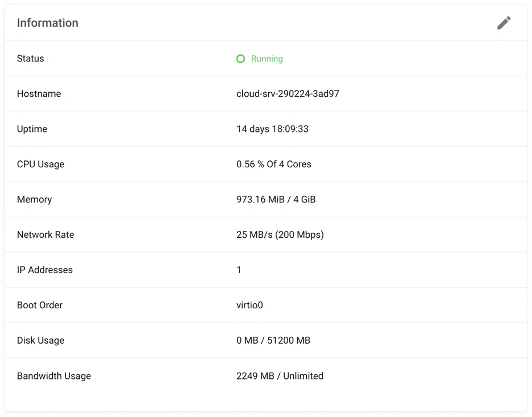Click the green Running status circle
The width and height of the screenshot is (532, 417).
(x=240, y=59)
